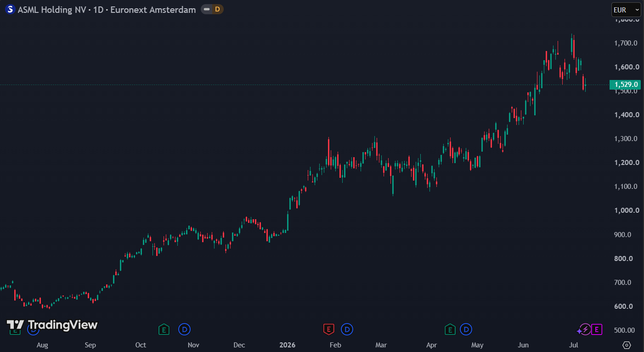Open the red earnings marker near February

[x=328, y=329]
